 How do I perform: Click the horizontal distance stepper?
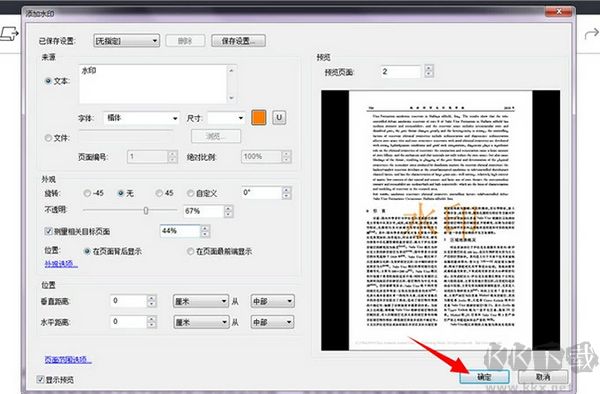152,322
